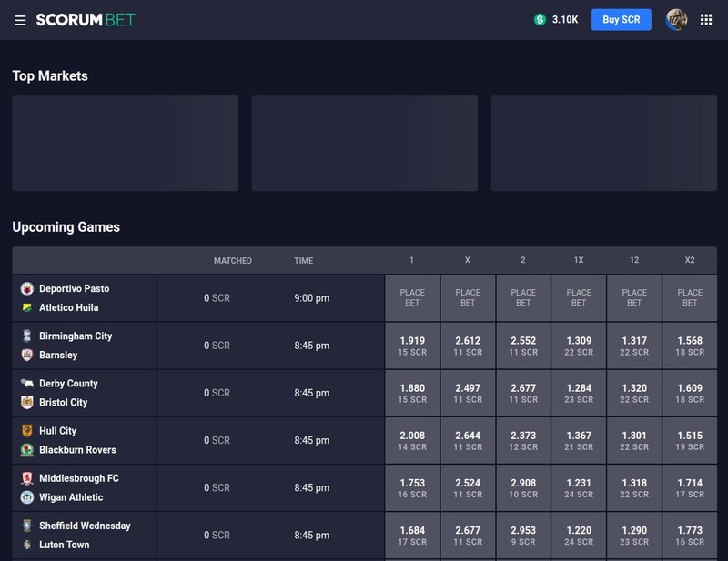
Task: Click the 3.10K balance amount
Action: (x=565, y=19)
